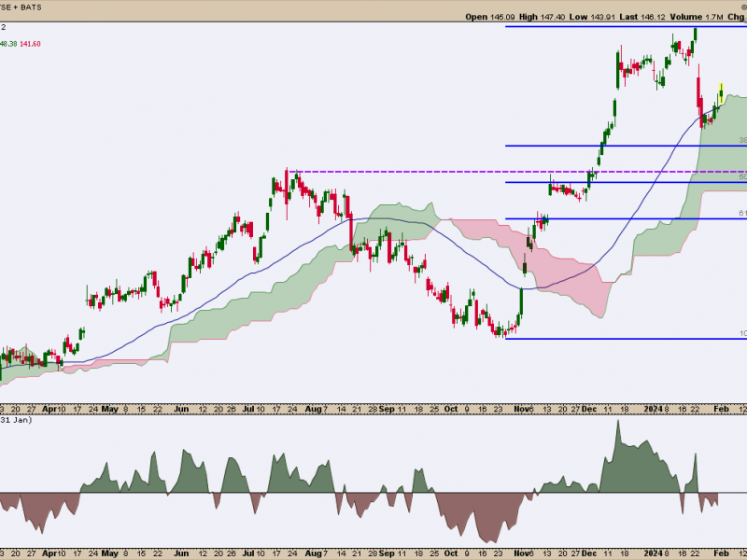Click Feb on the price chart date axis
Screen dimensions: 747x560
[721, 409]
